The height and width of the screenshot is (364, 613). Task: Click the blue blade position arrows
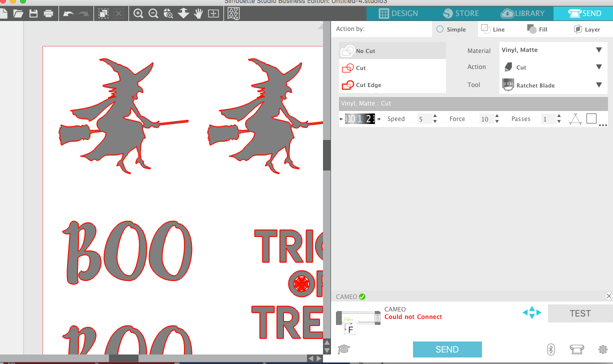click(x=531, y=313)
